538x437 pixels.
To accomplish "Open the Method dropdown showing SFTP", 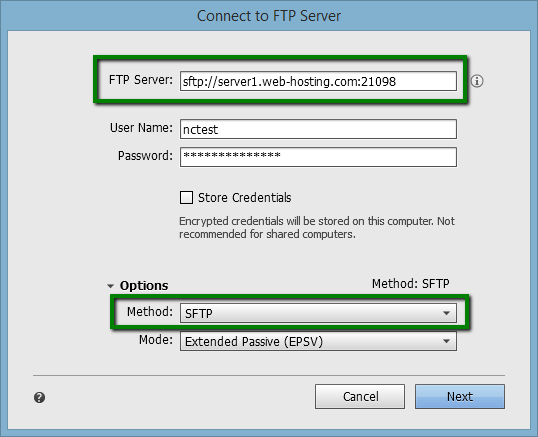I will pos(318,313).
